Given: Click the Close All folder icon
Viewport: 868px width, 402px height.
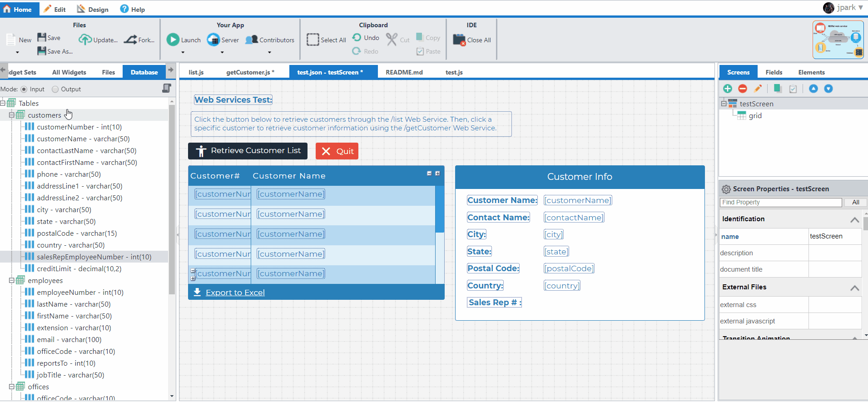Looking at the screenshot, I should coord(459,40).
